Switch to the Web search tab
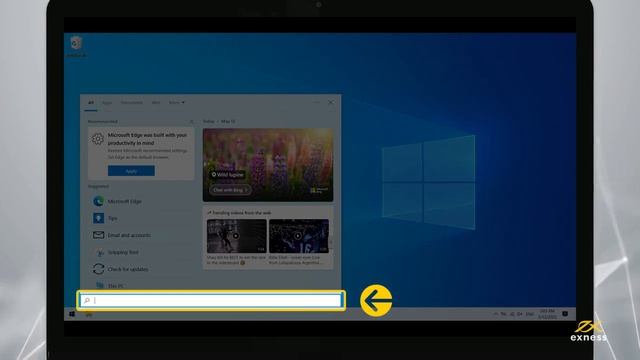 pos(156,103)
